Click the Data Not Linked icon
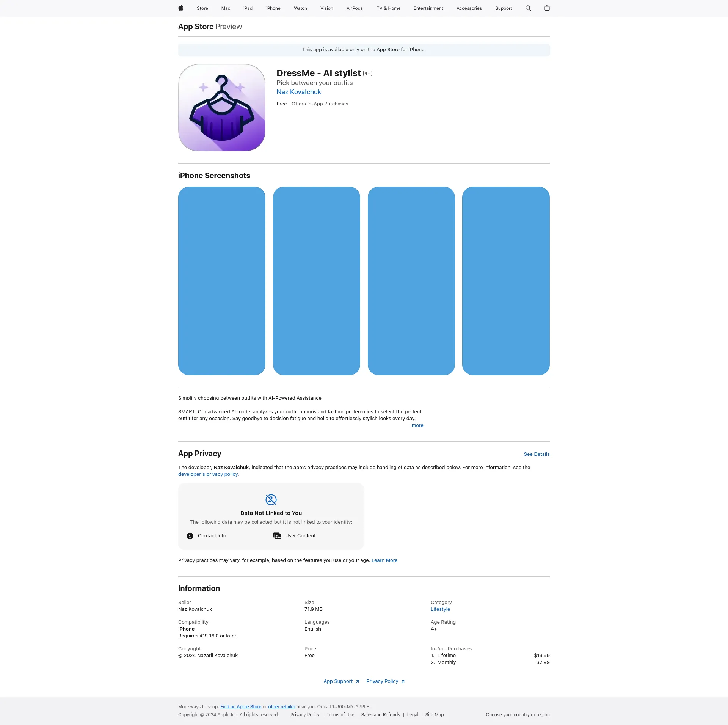 click(x=271, y=499)
